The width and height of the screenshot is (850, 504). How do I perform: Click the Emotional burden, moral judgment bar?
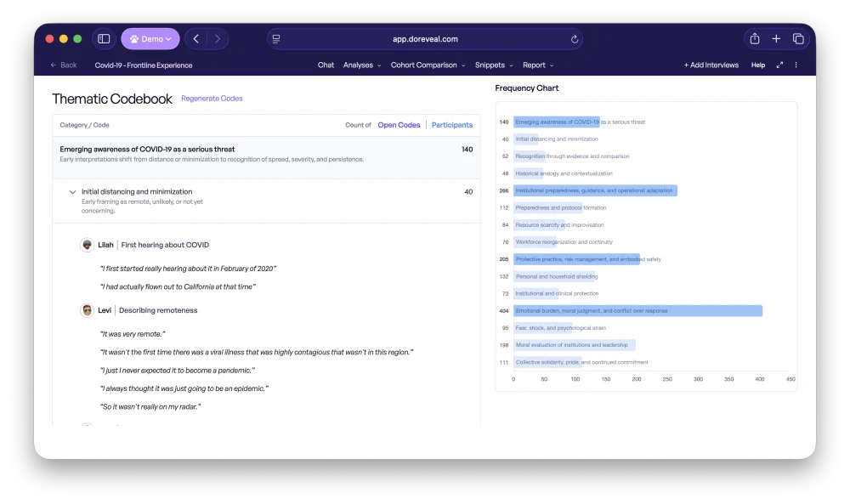pos(637,311)
